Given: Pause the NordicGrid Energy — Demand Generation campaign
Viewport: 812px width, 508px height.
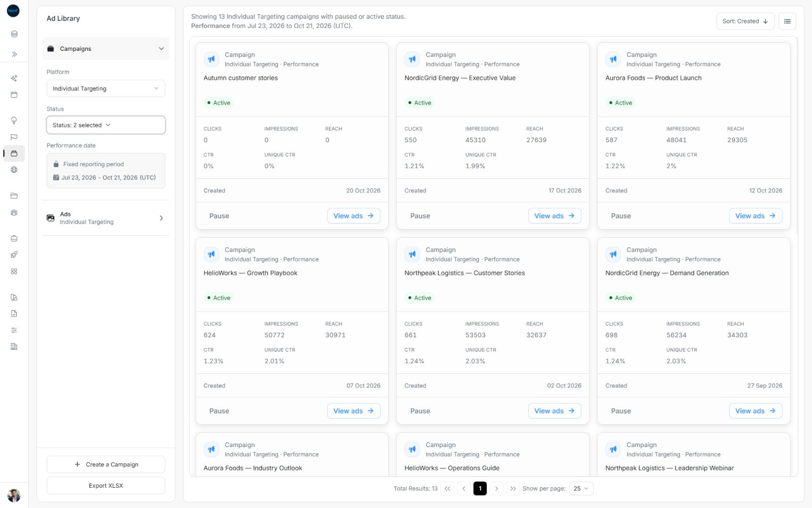Looking at the screenshot, I should click(x=621, y=411).
